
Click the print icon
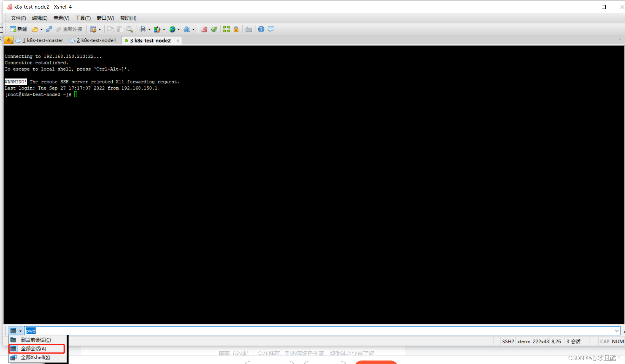pos(143,29)
